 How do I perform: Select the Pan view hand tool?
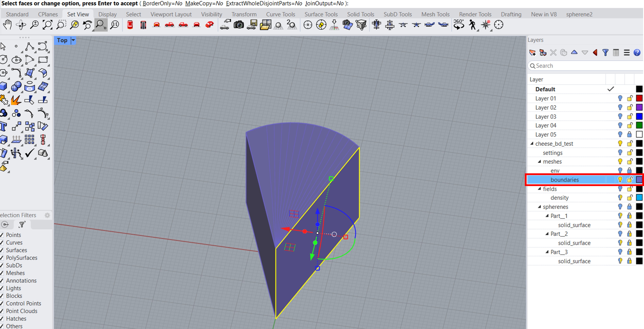tap(8, 25)
